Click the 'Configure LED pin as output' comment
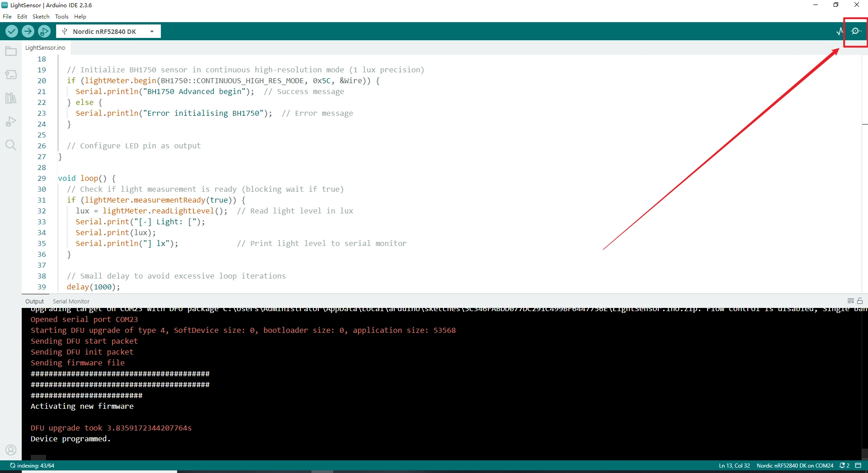The image size is (868, 473). click(x=134, y=146)
